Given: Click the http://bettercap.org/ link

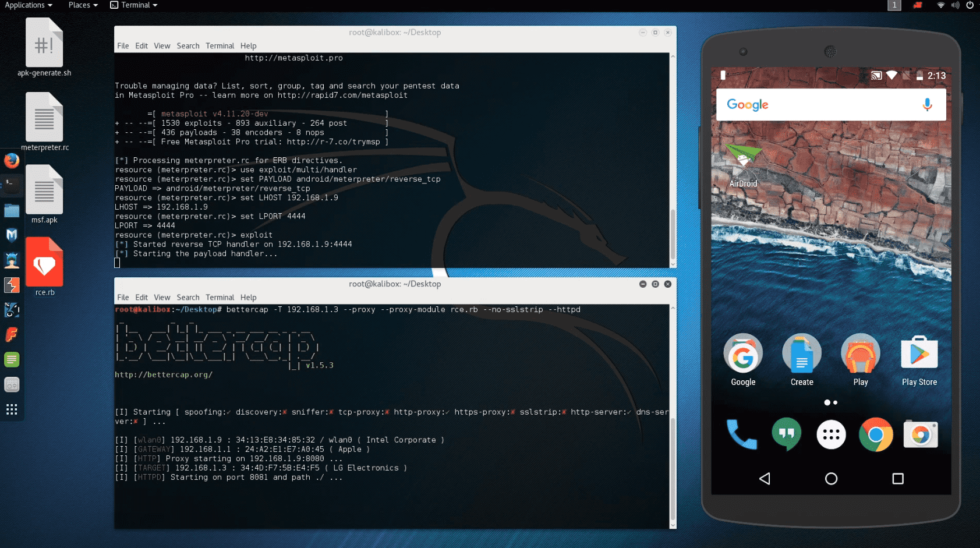Looking at the screenshot, I should [164, 374].
